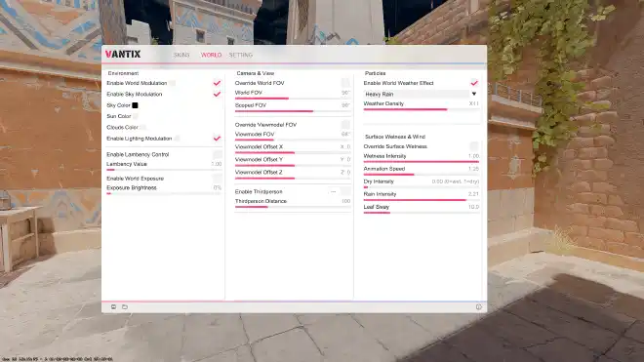The image size is (644, 362).
Task: Disable Enable Lighting Modulation checkbox
Action: pos(217,139)
